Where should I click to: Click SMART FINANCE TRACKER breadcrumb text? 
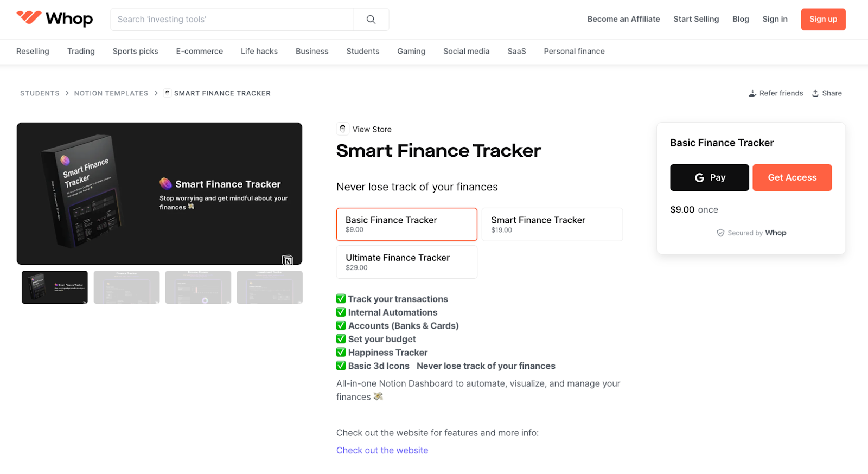(x=222, y=93)
